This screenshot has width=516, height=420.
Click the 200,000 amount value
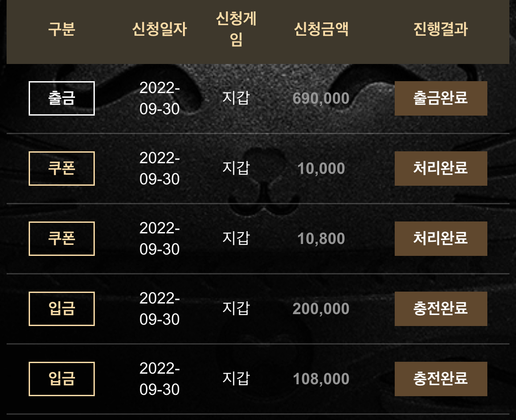click(x=321, y=309)
